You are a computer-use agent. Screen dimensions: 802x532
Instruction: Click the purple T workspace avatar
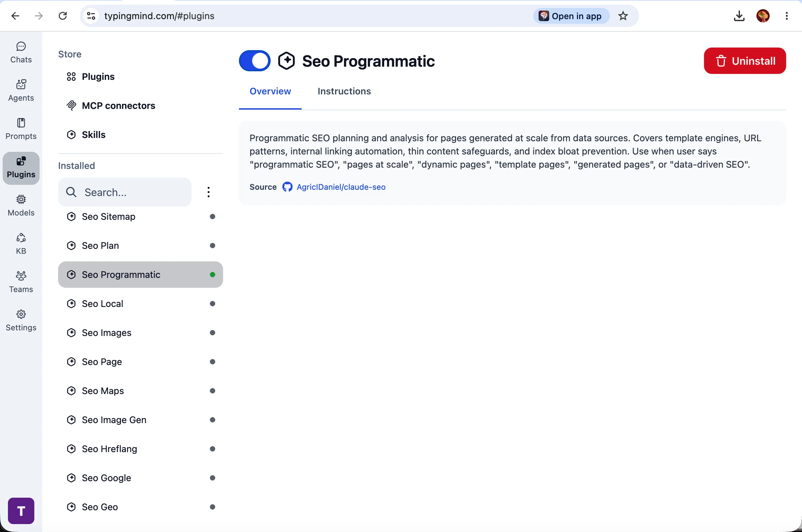[x=21, y=511]
